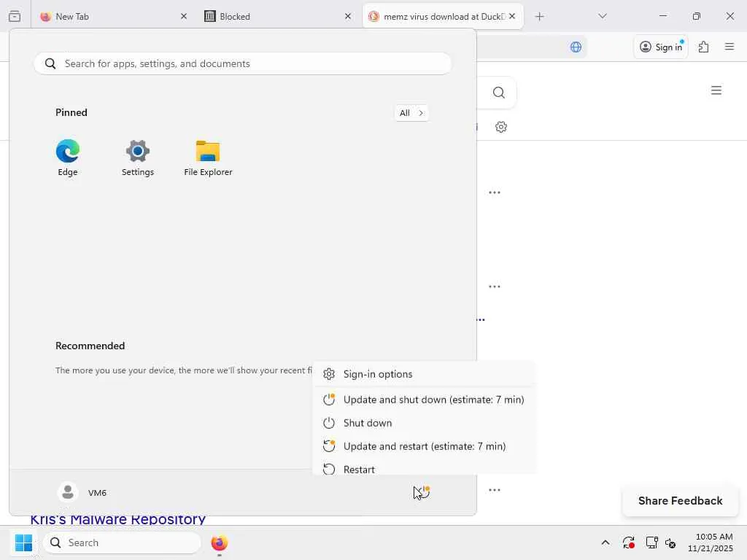Click the Firefox taskbar icon
Image resolution: width=747 pixels, height=560 pixels.
pos(219,542)
